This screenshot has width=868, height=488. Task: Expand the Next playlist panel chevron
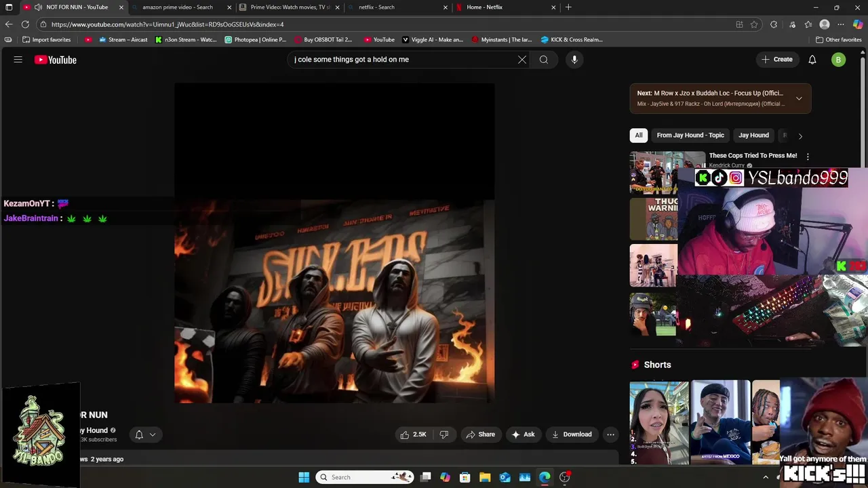coord(799,98)
